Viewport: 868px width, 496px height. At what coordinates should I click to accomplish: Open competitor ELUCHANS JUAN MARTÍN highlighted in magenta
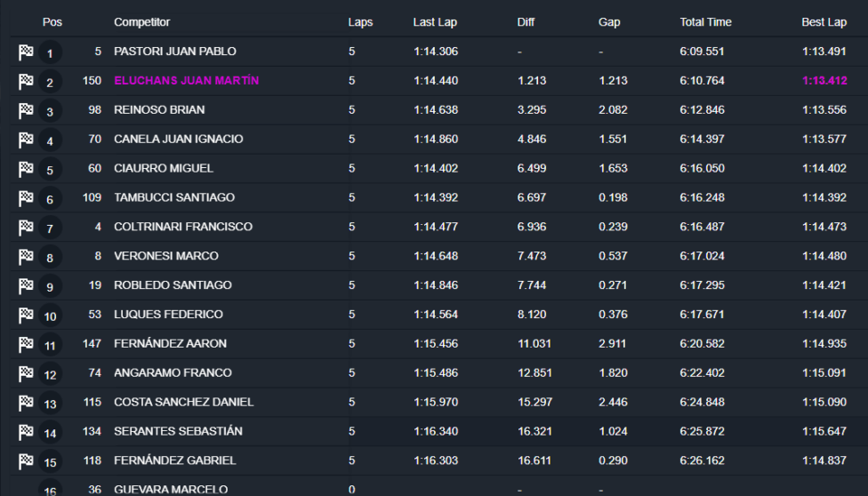click(187, 80)
